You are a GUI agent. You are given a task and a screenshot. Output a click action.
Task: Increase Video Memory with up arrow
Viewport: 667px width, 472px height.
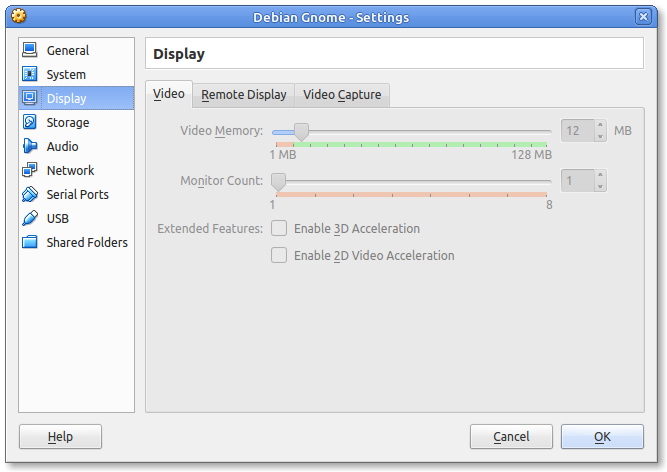(600, 125)
